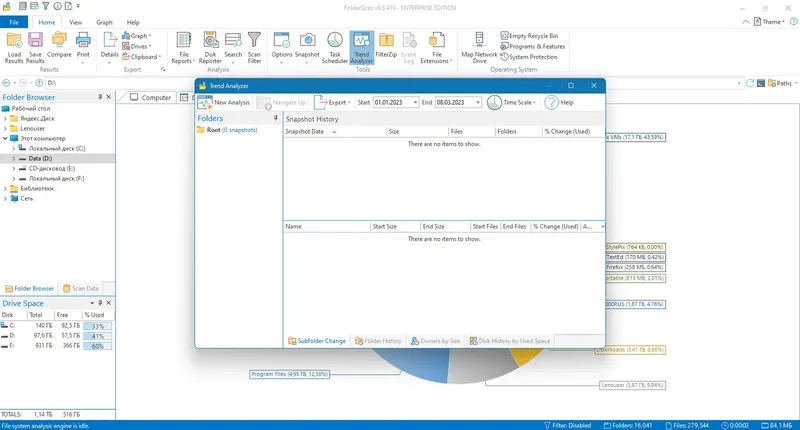Open the Theme dropdown
Screen dimensions: 800x430
tap(769, 22)
